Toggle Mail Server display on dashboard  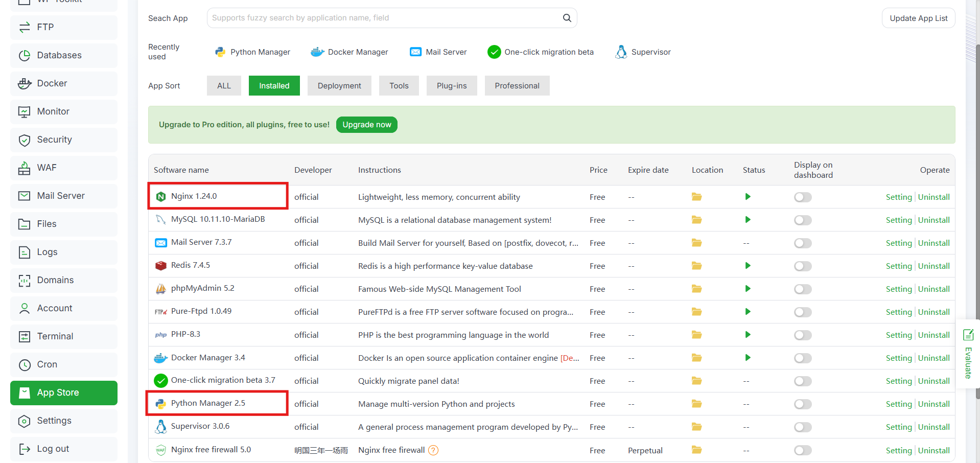tap(803, 243)
